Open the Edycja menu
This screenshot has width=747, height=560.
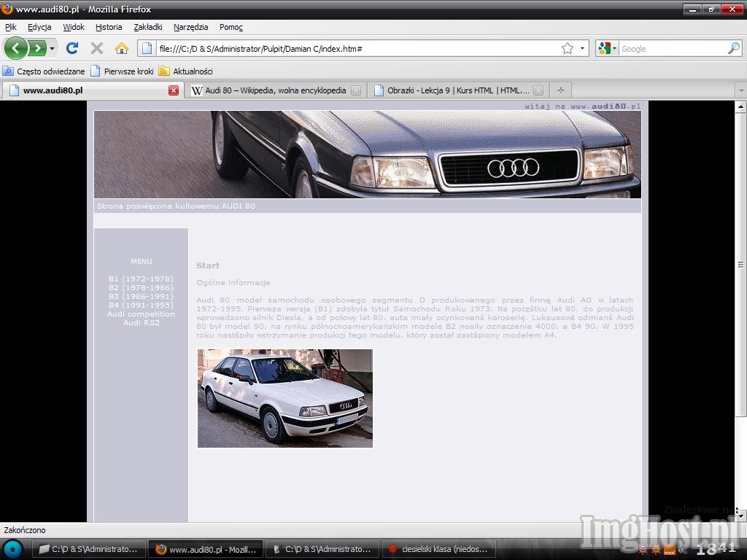(39, 27)
